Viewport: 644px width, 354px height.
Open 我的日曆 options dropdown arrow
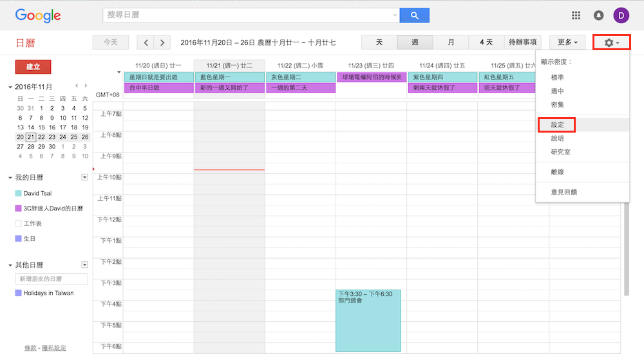[x=84, y=177]
